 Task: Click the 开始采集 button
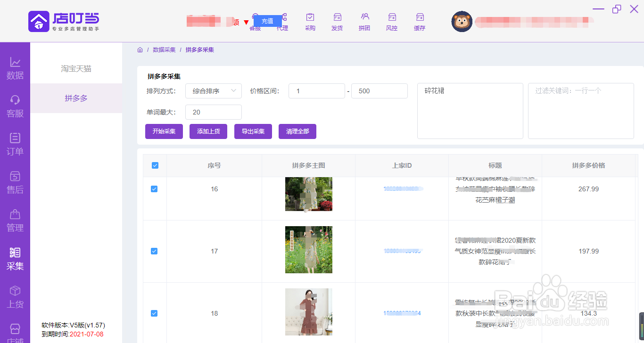164,131
